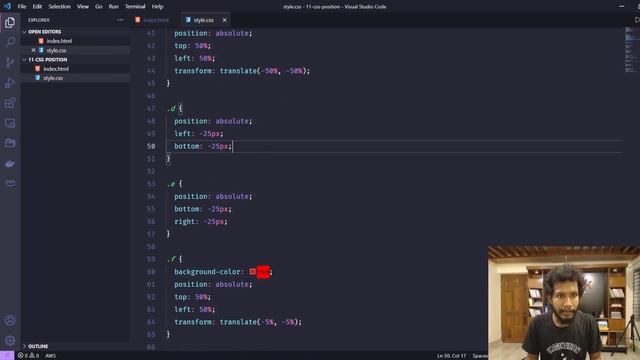Open Explorer more actions ellipsis
Screen dimensions: 640x360
pyautogui.click(x=120, y=20)
